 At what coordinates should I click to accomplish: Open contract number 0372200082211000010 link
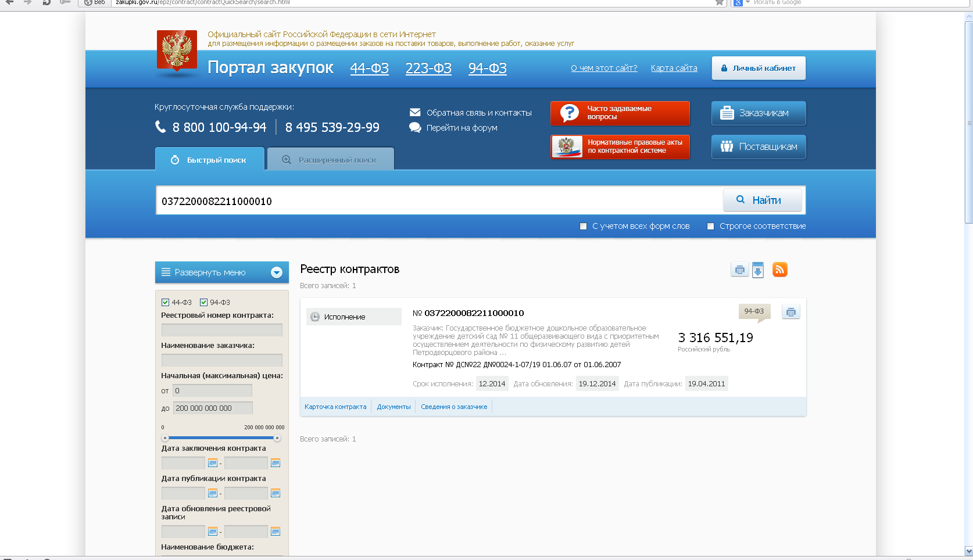(x=474, y=313)
